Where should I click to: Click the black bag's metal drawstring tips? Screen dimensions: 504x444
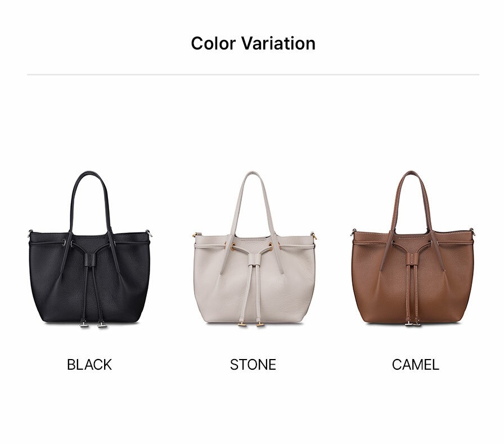tap(93, 325)
